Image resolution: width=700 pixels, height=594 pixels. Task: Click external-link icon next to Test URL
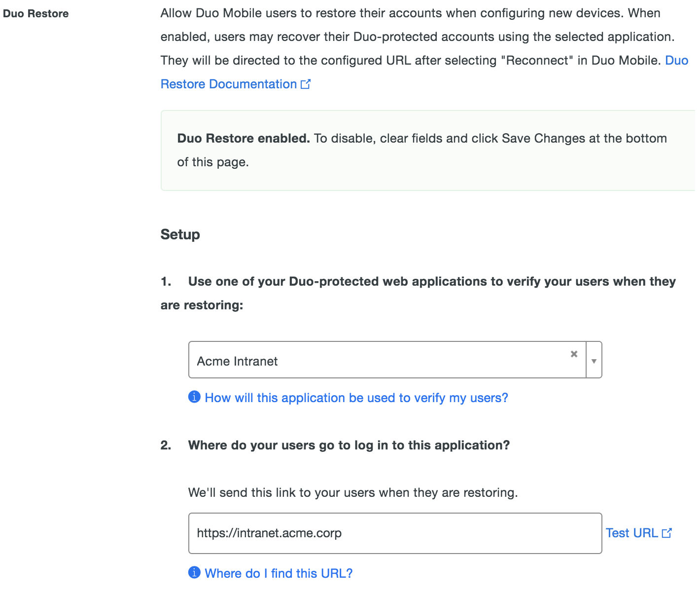tap(666, 533)
